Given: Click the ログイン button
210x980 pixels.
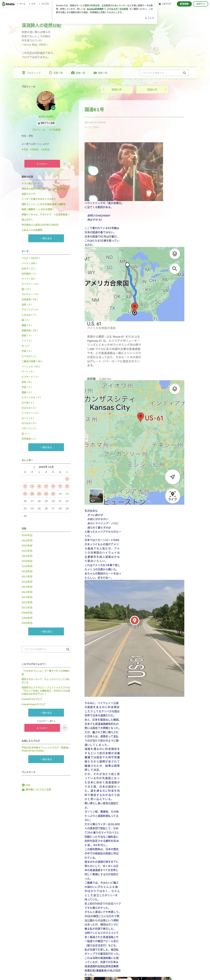Looking at the screenshot, I should point(201,4).
